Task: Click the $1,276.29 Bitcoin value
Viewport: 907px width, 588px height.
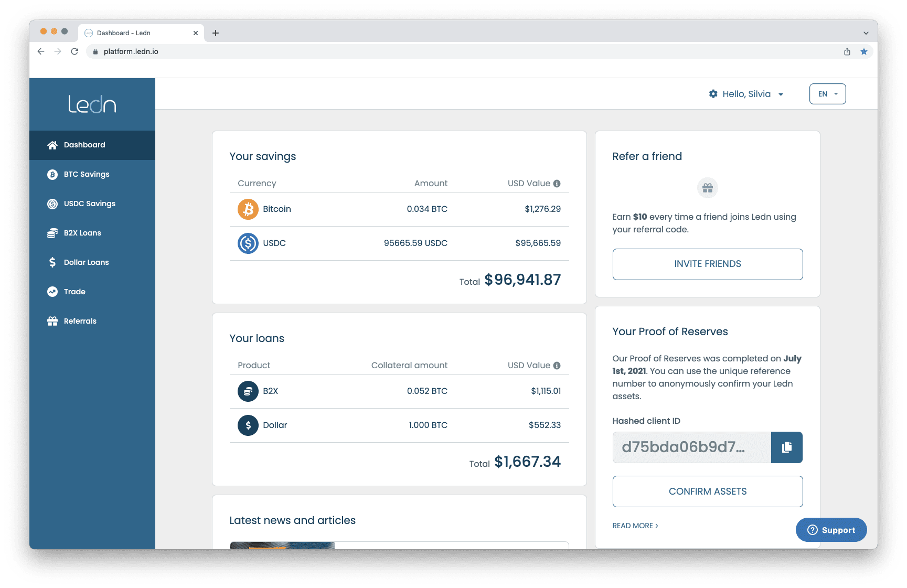Action: 543,209
